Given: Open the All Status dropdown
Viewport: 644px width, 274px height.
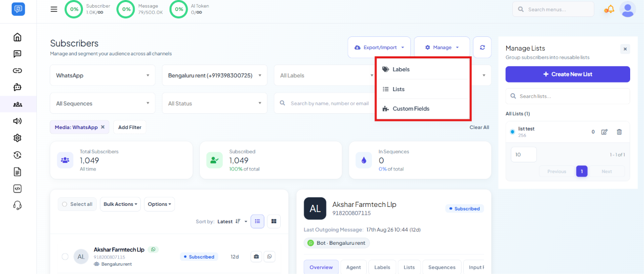Looking at the screenshot, I should pos(215,103).
